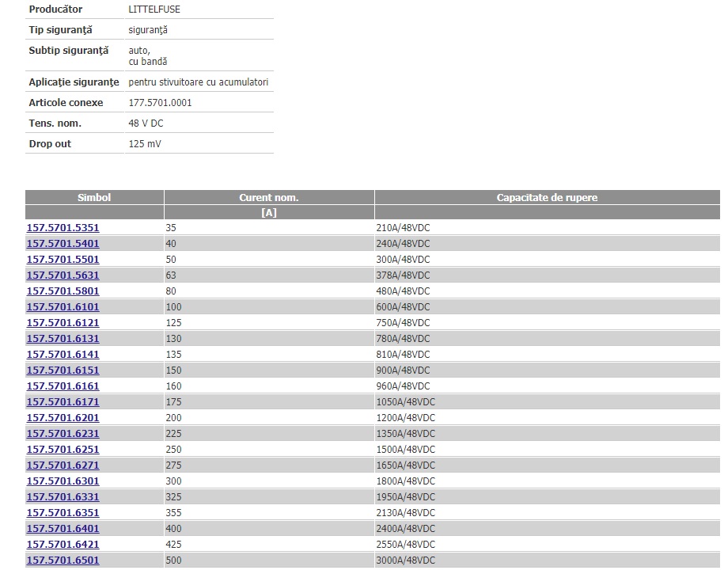
Task: Open part number 157.5701.6121
Action: point(63,323)
